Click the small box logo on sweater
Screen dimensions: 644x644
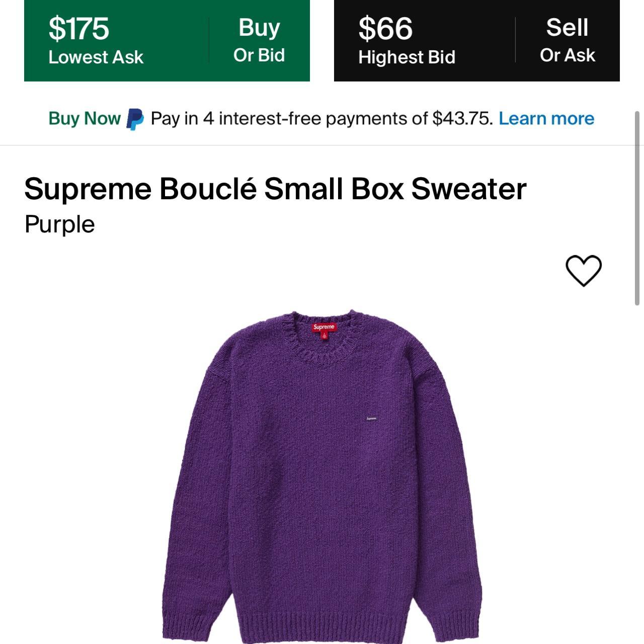click(371, 419)
